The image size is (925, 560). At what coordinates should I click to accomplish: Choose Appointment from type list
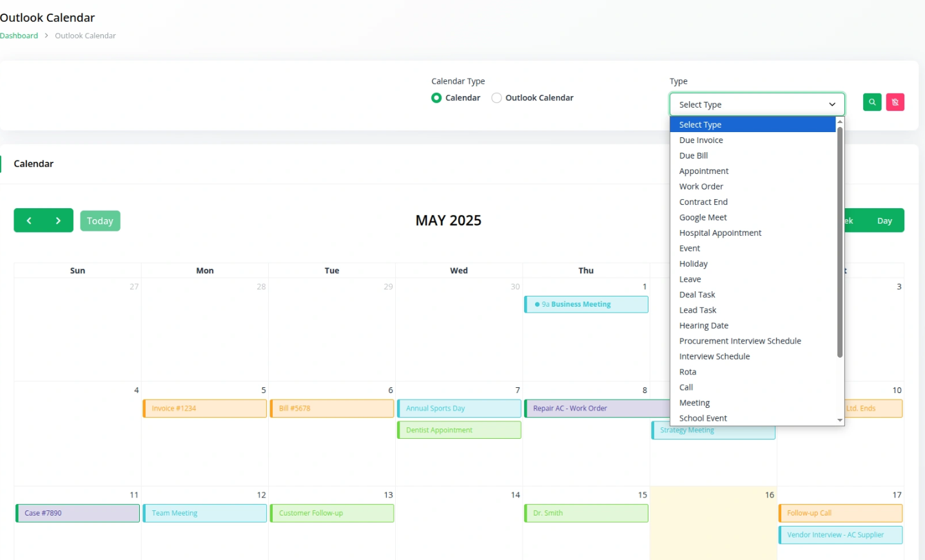click(753, 171)
